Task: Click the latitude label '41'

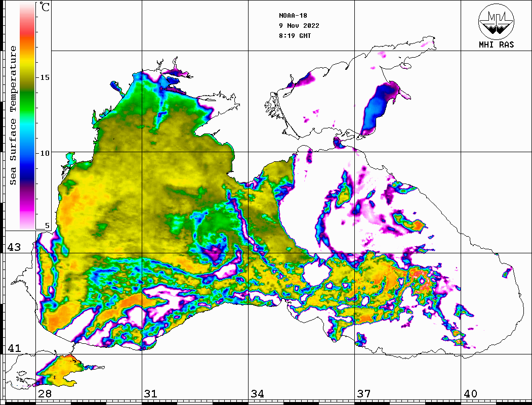Action: pyautogui.click(x=14, y=348)
